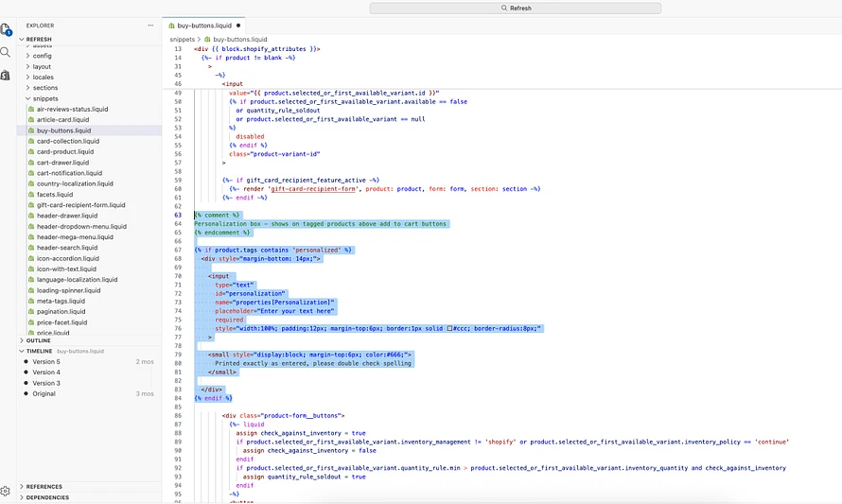Open the Search magnifier in activity bar

[6, 52]
